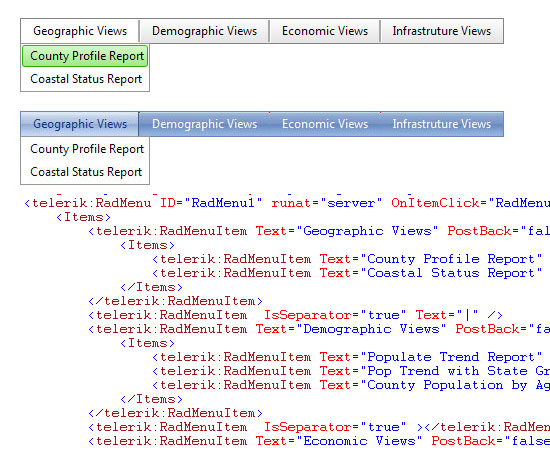Click the Text="Economic Views" code attribute
This screenshot has height=450, width=550.
[x=339, y=441]
